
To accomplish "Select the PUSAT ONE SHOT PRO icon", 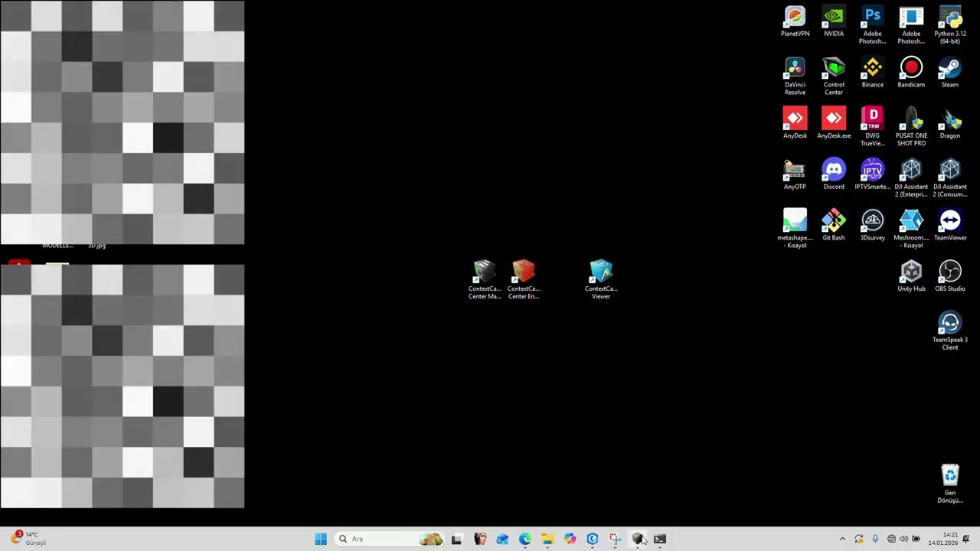I will pos(911,128).
